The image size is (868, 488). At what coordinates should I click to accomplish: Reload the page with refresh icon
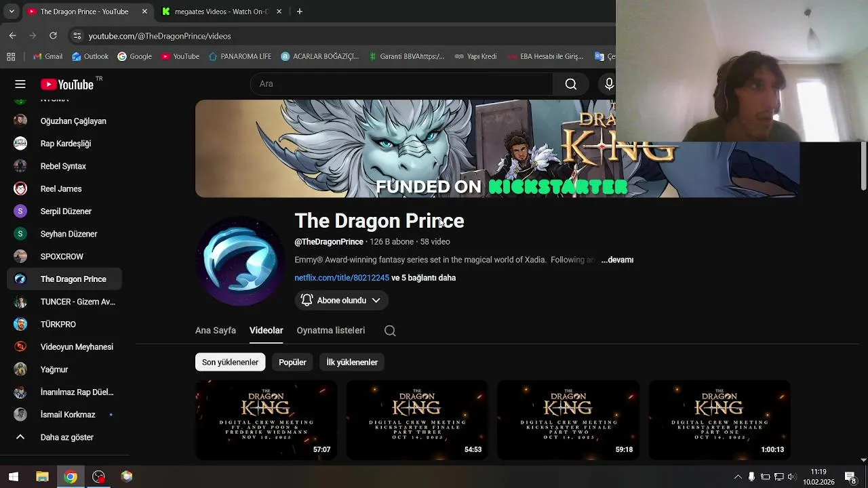coord(53,35)
